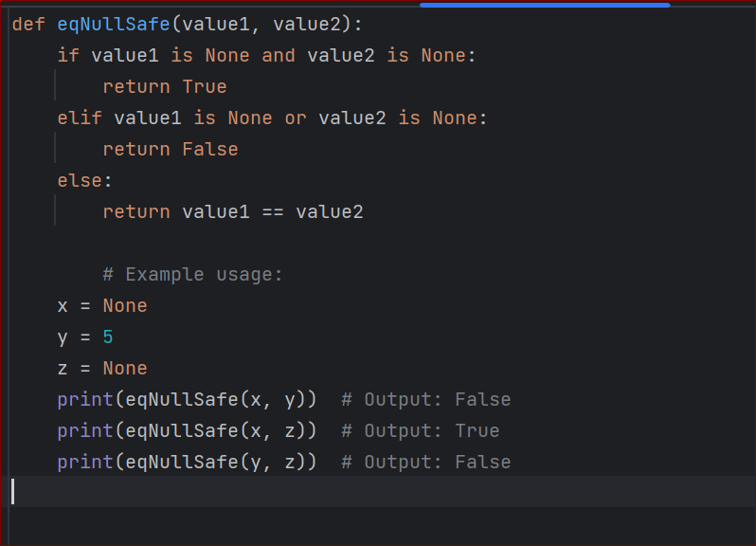Viewport: 756px width, 546px height.
Task: Click print(eqNullSafe(y, z)) call
Action: (187, 462)
